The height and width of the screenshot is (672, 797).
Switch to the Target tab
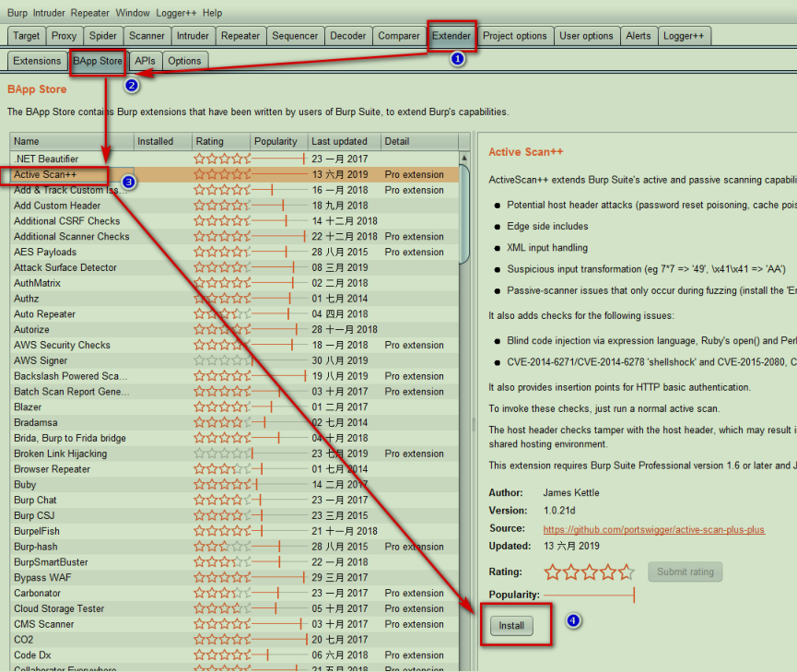(x=27, y=36)
